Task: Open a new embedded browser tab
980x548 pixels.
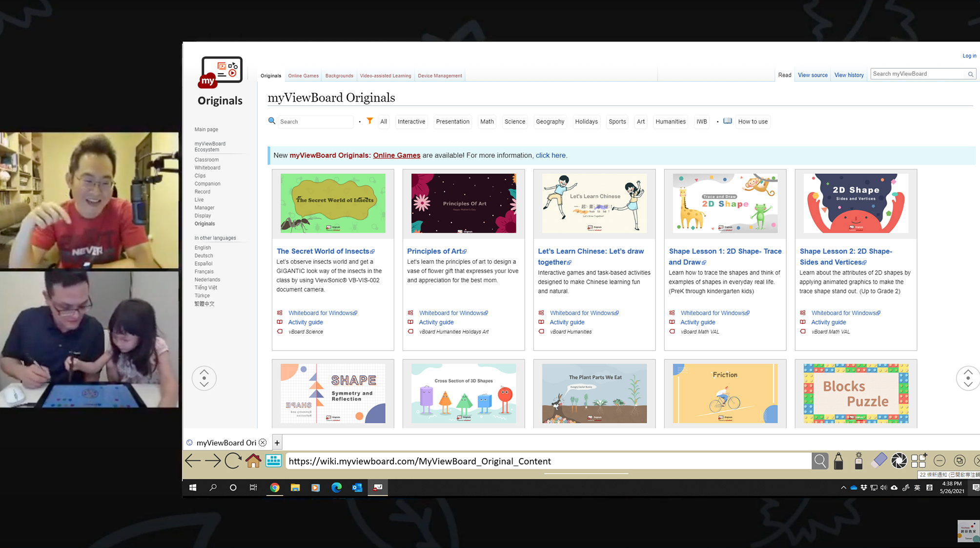Action: (x=277, y=443)
